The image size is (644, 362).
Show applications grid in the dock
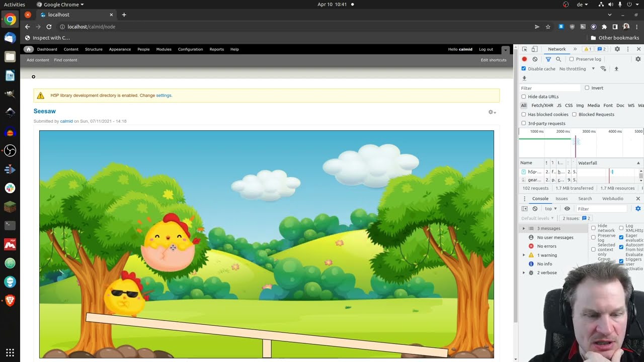point(10,352)
